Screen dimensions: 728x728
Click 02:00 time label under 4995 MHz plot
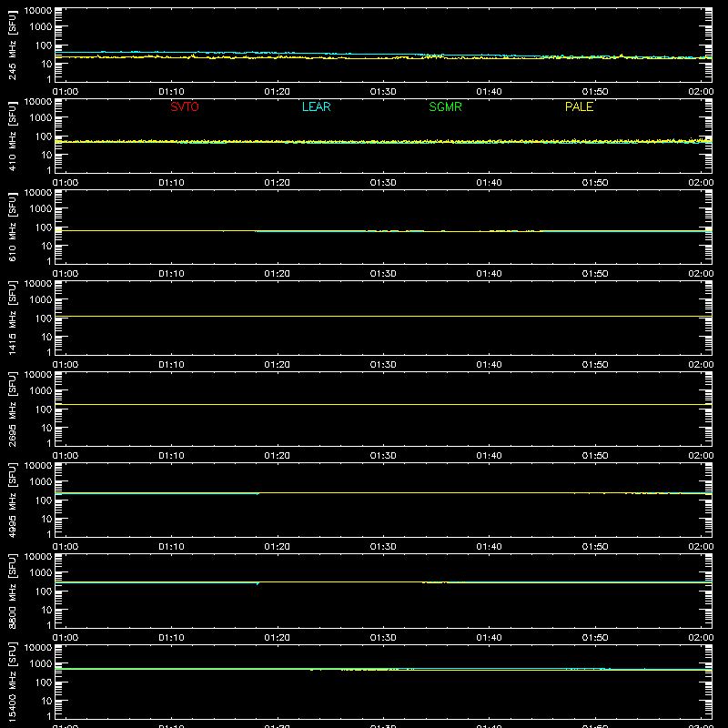[x=701, y=547]
